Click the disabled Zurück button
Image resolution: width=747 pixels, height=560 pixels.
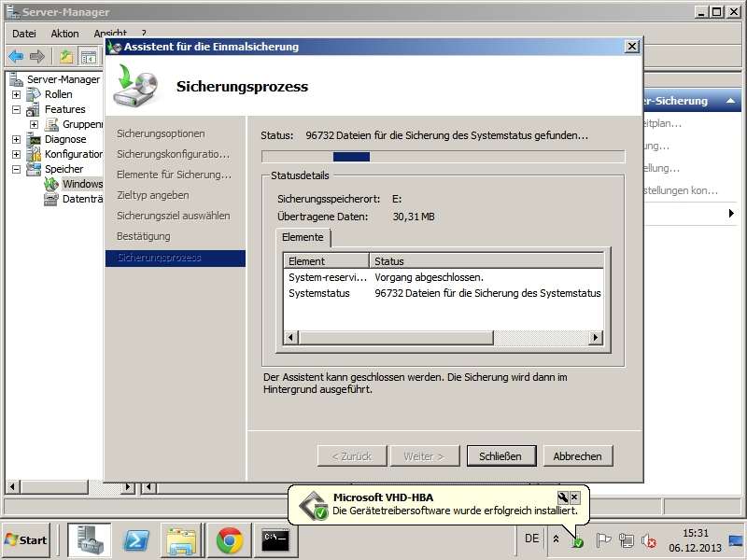pyautogui.click(x=352, y=456)
